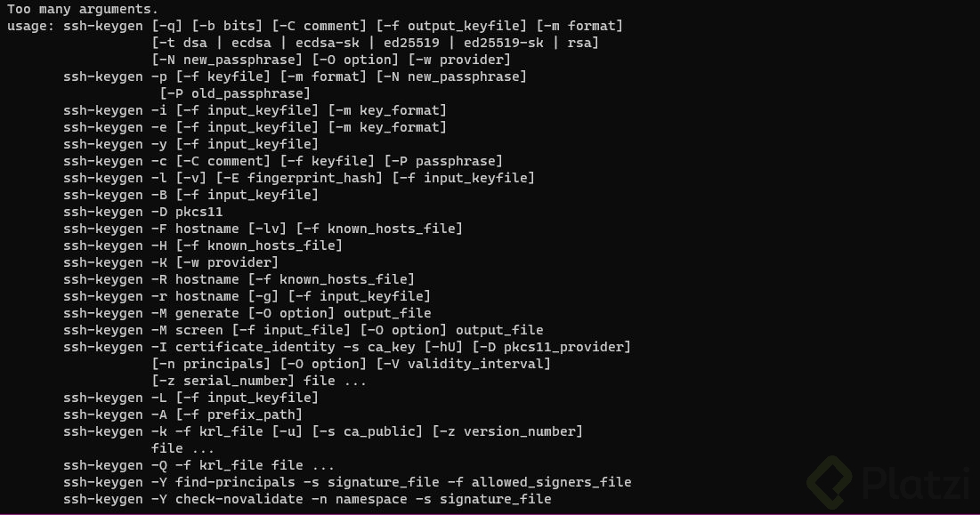
Task: Click 'generate' in the -M line
Action: tap(207, 313)
